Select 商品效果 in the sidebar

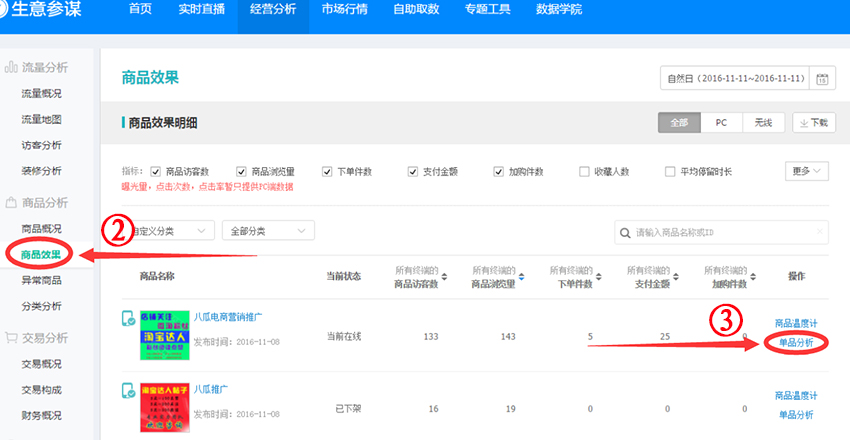click(41, 255)
